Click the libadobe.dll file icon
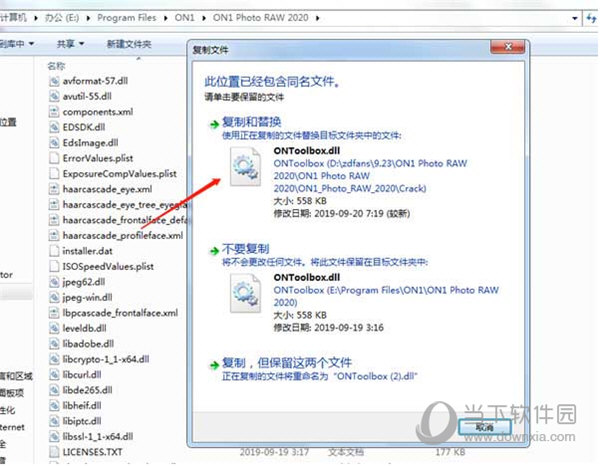This screenshot has width=600, height=466. click(x=54, y=344)
